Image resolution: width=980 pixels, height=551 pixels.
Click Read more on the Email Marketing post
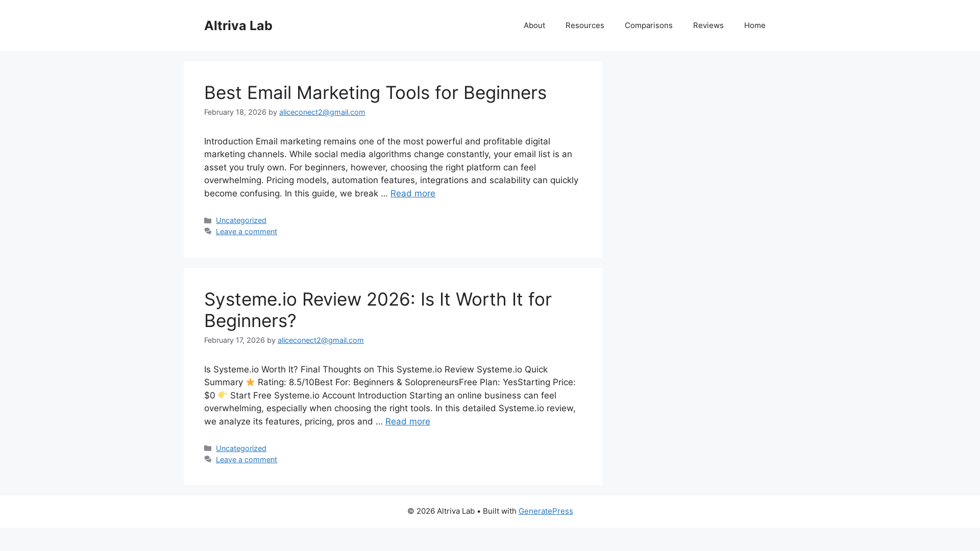pyautogui.click(x=412, y=193)
